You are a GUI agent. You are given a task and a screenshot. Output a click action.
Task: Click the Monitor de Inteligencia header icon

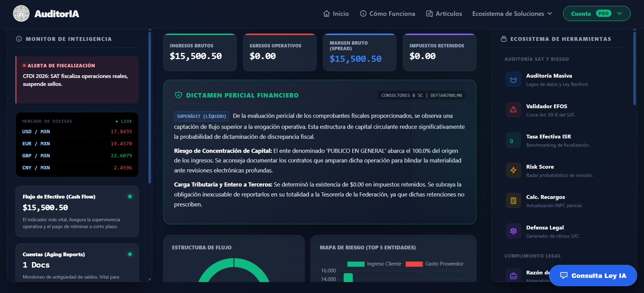[19, 39]
